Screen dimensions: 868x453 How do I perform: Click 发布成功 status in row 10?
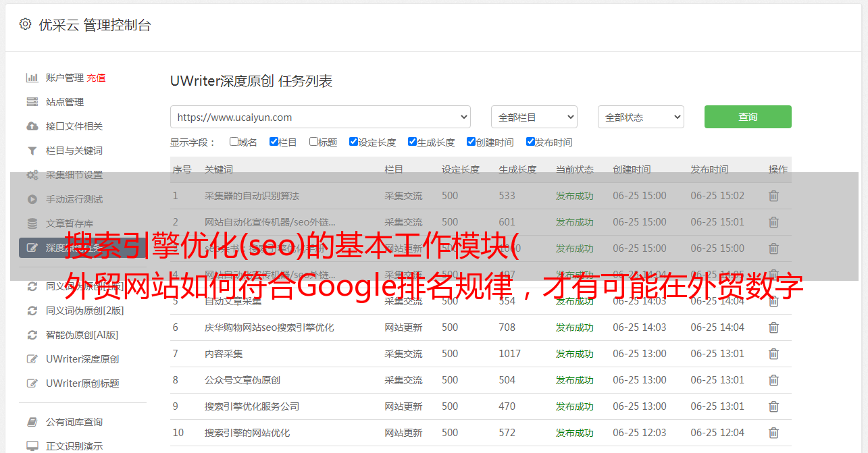pyautogui.click(x=575, y=433)
